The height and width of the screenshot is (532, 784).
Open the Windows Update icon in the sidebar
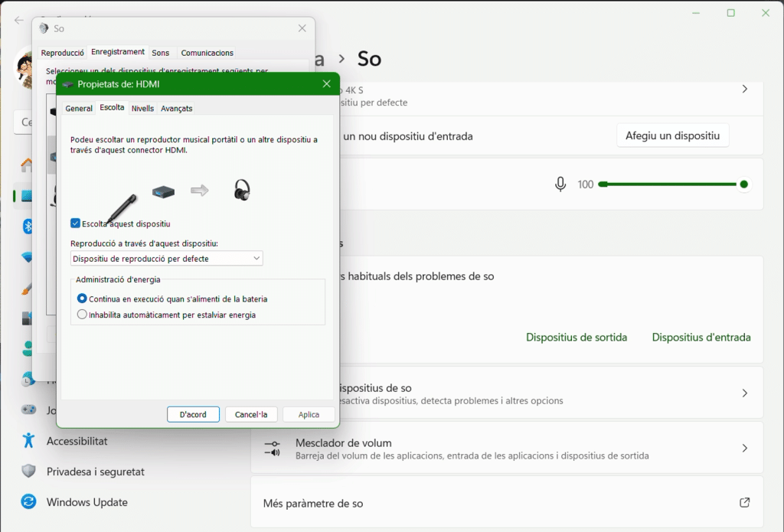coord(28,502)
